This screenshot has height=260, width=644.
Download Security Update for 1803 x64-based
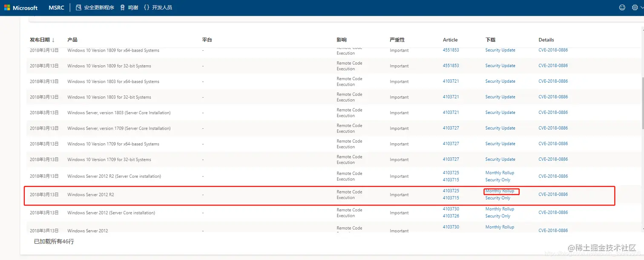click(500, 81)
